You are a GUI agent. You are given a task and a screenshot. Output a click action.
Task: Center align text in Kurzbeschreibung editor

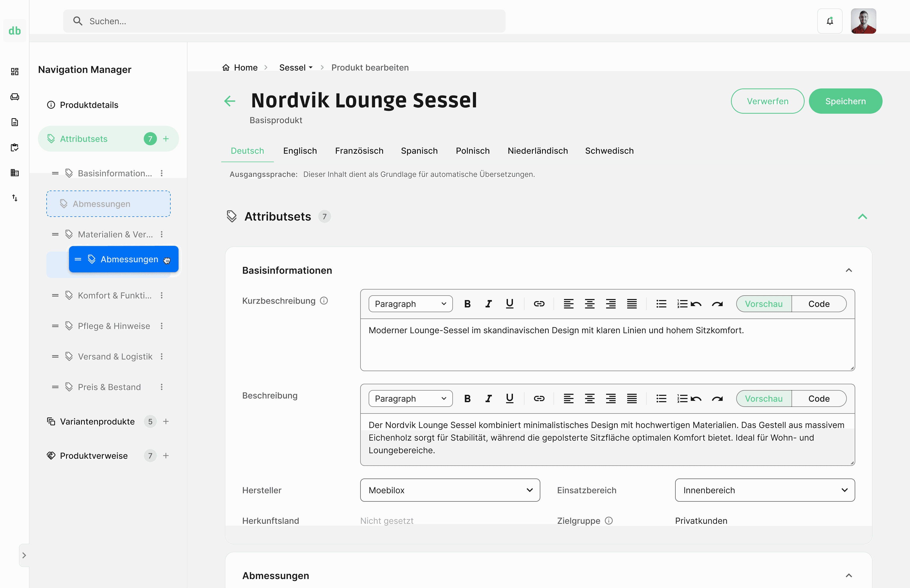pyautogui.click(x=589, y=304)
